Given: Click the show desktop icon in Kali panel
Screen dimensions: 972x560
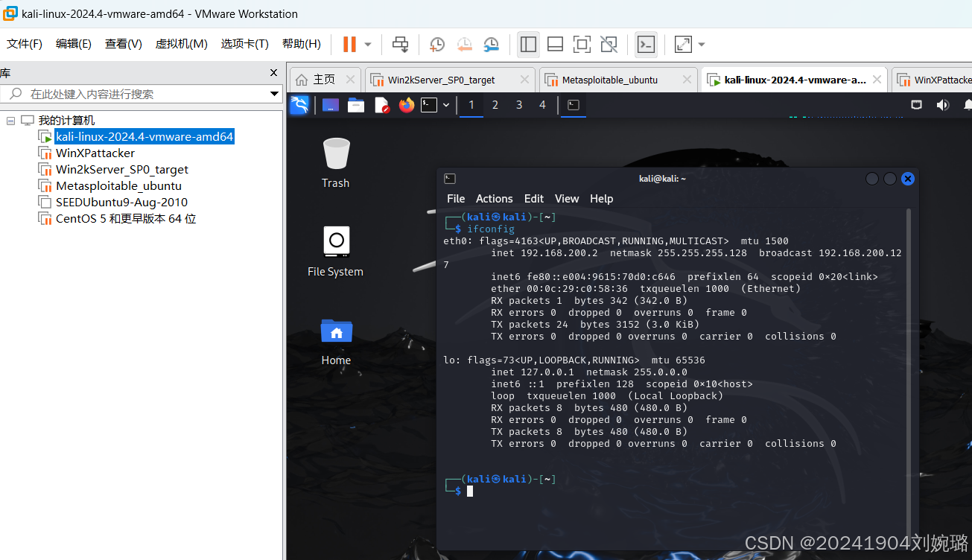Looking at the screenshot, I should click(331, 105).
